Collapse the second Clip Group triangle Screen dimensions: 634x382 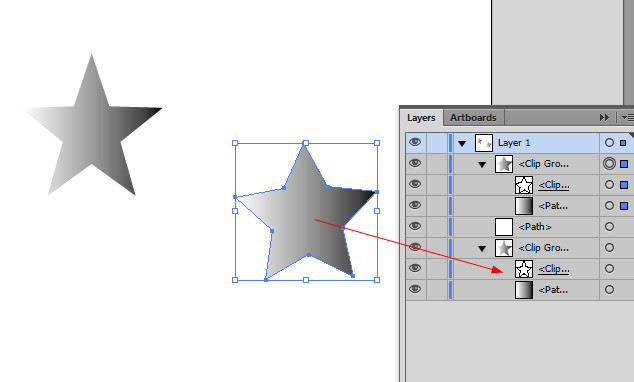point(482,249)
